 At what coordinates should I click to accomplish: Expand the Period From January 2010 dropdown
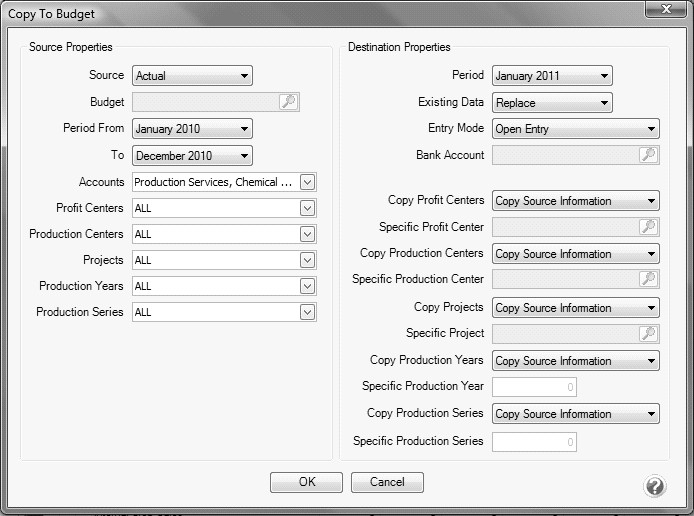coord(243,129)
